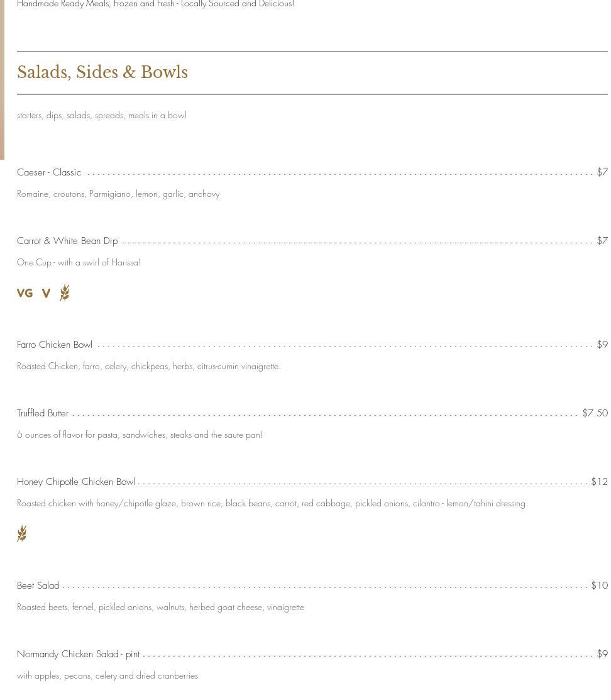The image size is (611, 700).
Task: Click the '6 ounces of flavor' description
Action: pos(140,435)
